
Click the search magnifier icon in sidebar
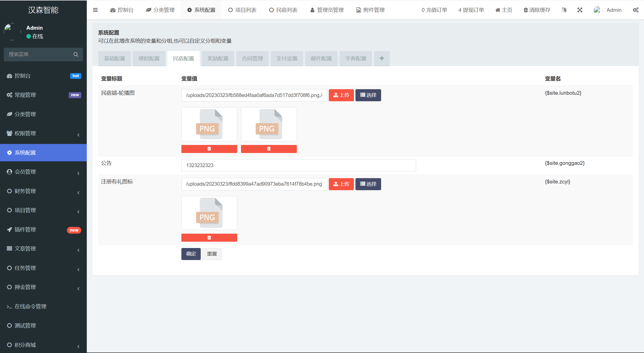[75, 55]
